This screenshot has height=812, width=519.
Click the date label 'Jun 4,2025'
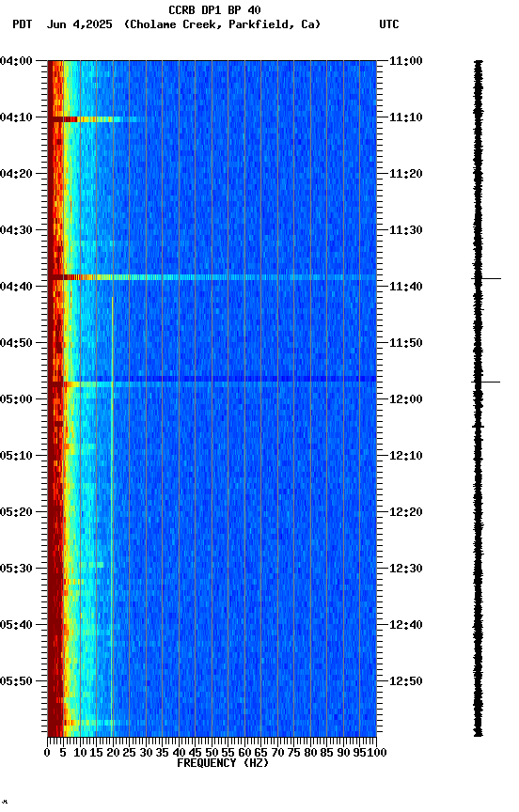click(x=79, y=24)
